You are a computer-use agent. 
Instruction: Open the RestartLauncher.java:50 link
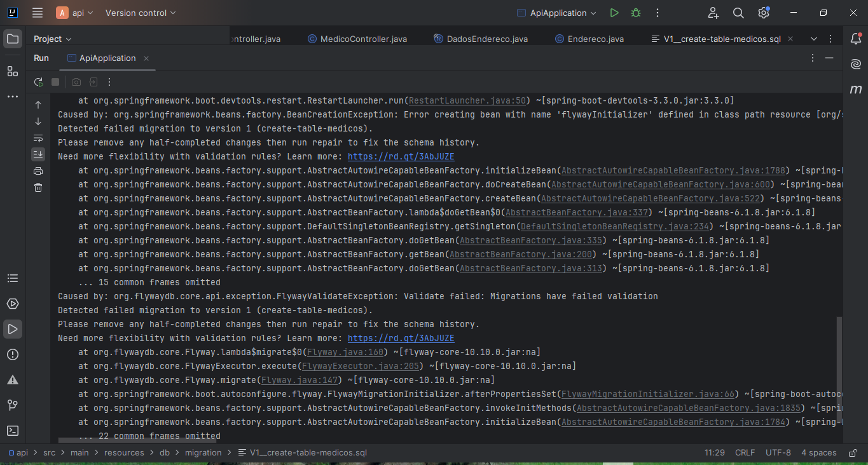pyautogui.click(x=467, y=100)
